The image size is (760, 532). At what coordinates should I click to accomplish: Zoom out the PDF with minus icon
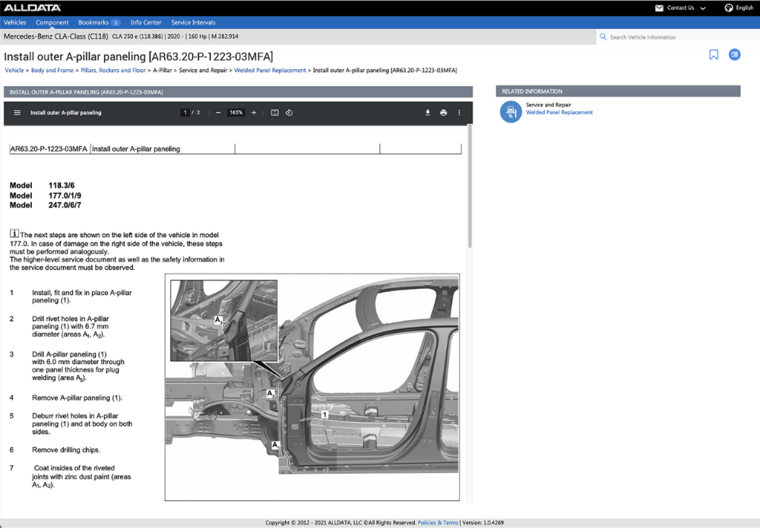218,112
